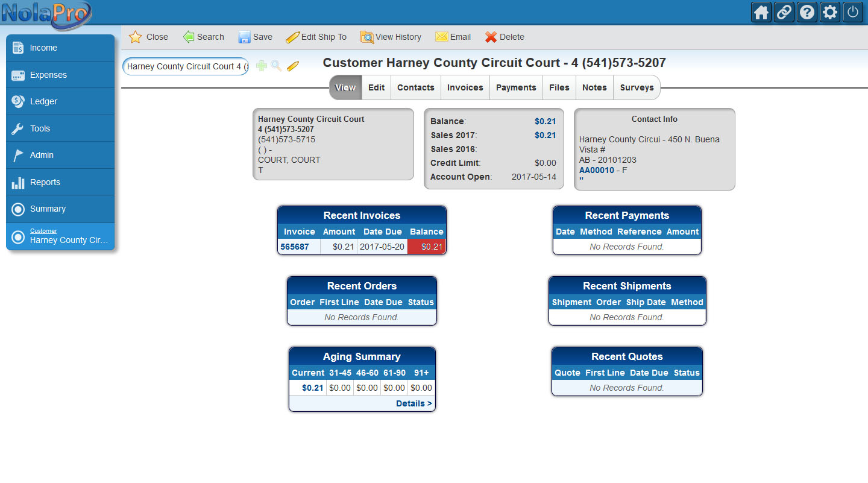This screenshot has width=868, height=483.
Task: Click View History in the toolbar
Action: (x=391, y=37)
